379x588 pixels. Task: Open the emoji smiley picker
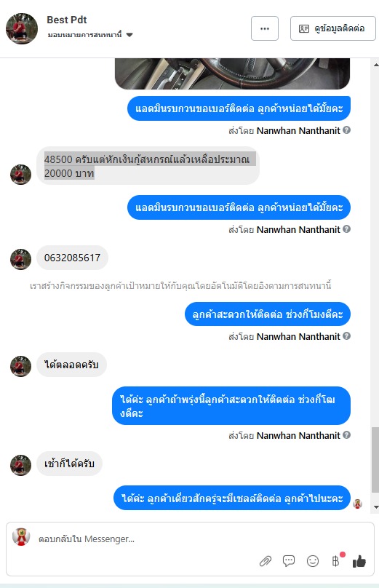pyautogui.click(x=313, y=561)
